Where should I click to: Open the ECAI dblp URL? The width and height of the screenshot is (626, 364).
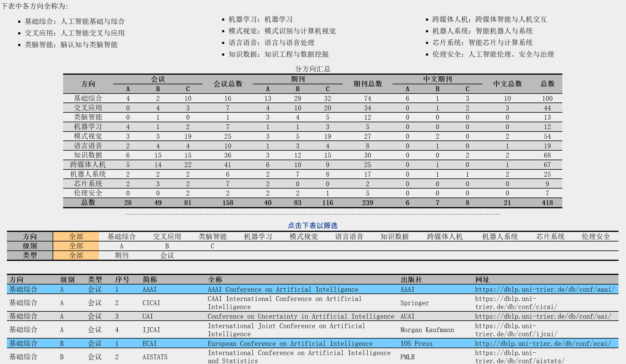point(543,343)
